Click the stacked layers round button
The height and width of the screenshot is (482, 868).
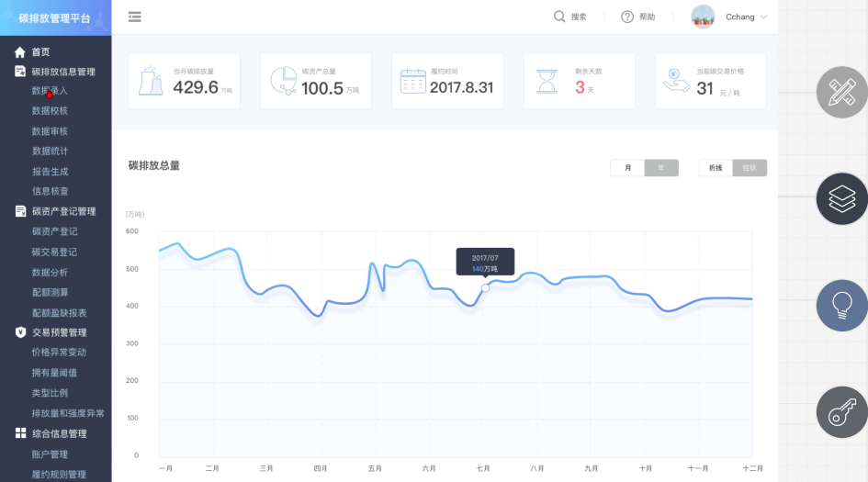[x=842, y=198]
